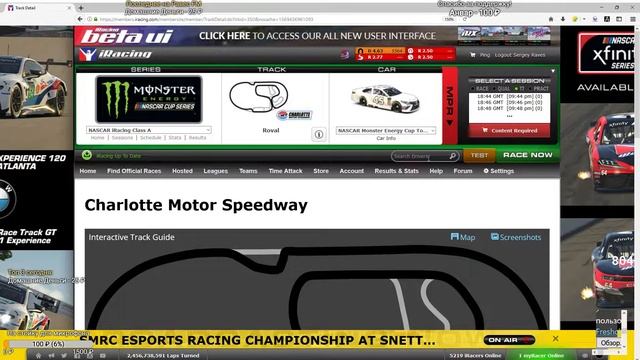This screenshot has width=640, height=360.
Task: Open the Help menu
Action: coord(436,171)
